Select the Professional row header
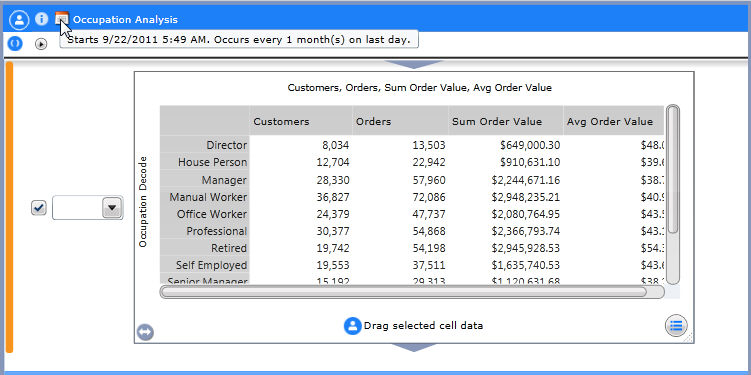 coord(205,231)
